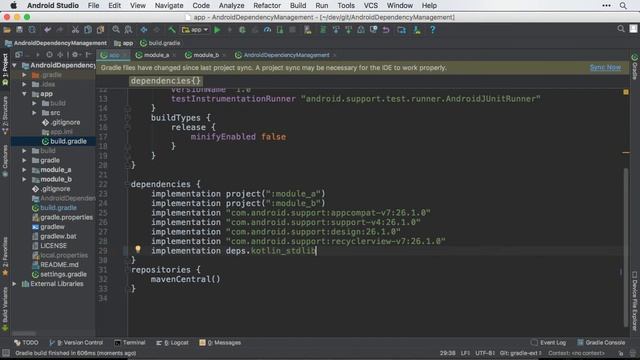The height and width of the screenshot is (360, 640).
Task: Toggle the Version Control tool window
Action: (x=76, y=342)
